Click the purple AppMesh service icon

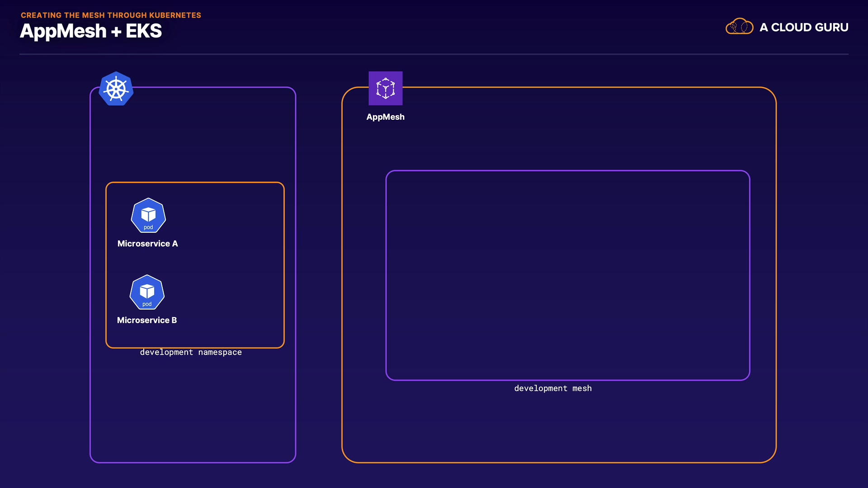[x=385, y=88]
